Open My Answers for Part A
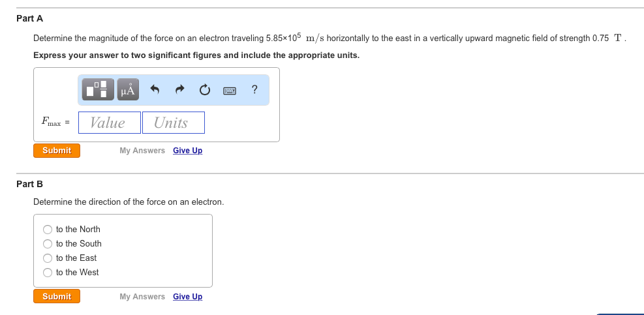The width and height of the screenshot is (644, 315). tap(142, 151)
